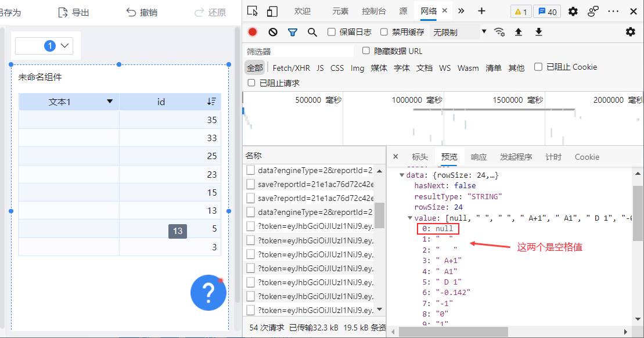Export HAR file download arrow

point(538,32)
